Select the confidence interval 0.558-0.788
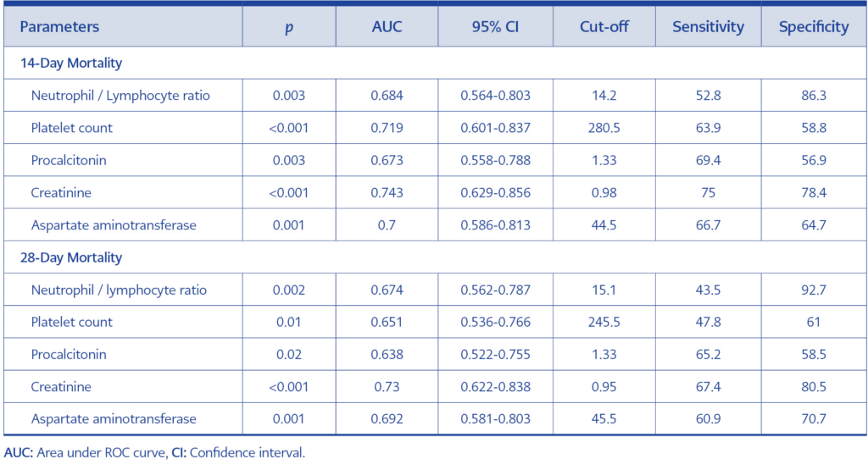The image size is (868, 470). click(x=495, y=161)
